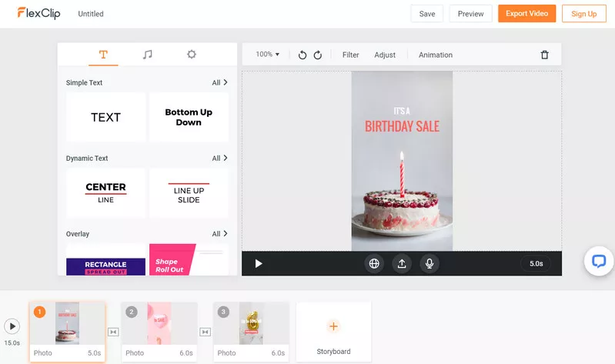
Task: Click the FlexClip logo
Action: 38,13
